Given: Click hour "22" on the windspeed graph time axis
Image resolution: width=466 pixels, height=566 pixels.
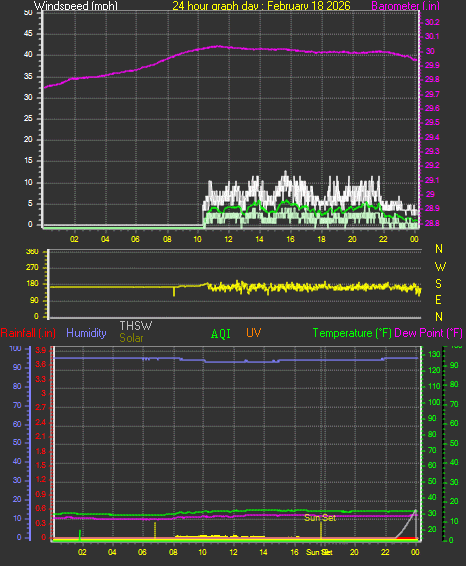Looking at the screenshot, I should coord(383,239).
